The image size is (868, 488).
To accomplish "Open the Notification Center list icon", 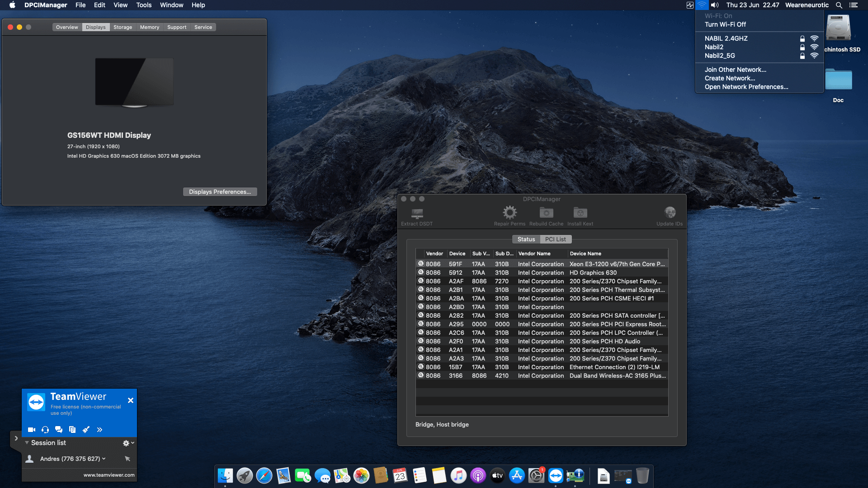I will pyautogui.click(x=854, y=5).
